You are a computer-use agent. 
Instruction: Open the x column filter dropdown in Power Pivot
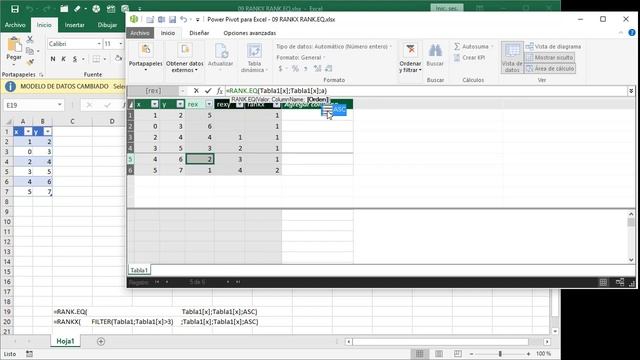(x=154, y=104)
